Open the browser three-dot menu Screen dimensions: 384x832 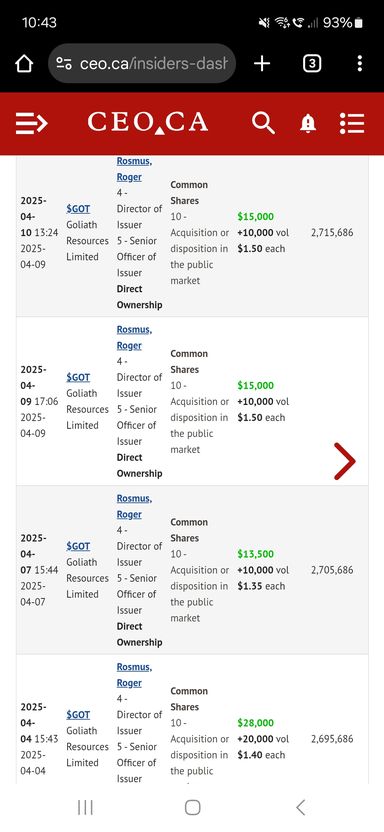[360, 64]
